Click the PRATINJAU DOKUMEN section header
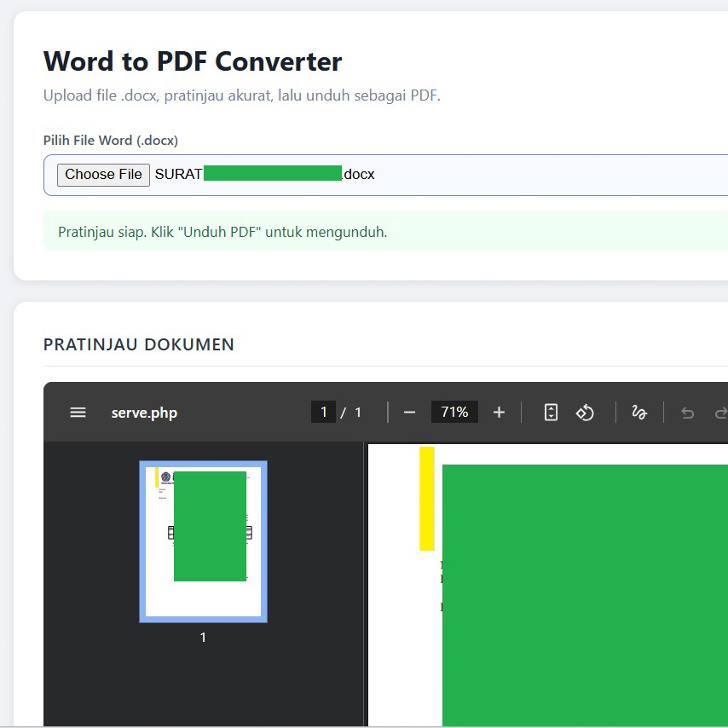 click(138, 344)
